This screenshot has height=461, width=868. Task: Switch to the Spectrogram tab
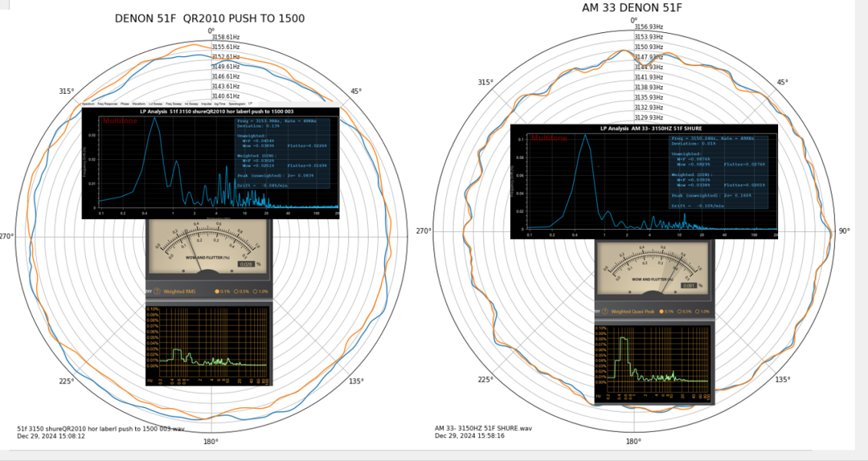(237, 104)
